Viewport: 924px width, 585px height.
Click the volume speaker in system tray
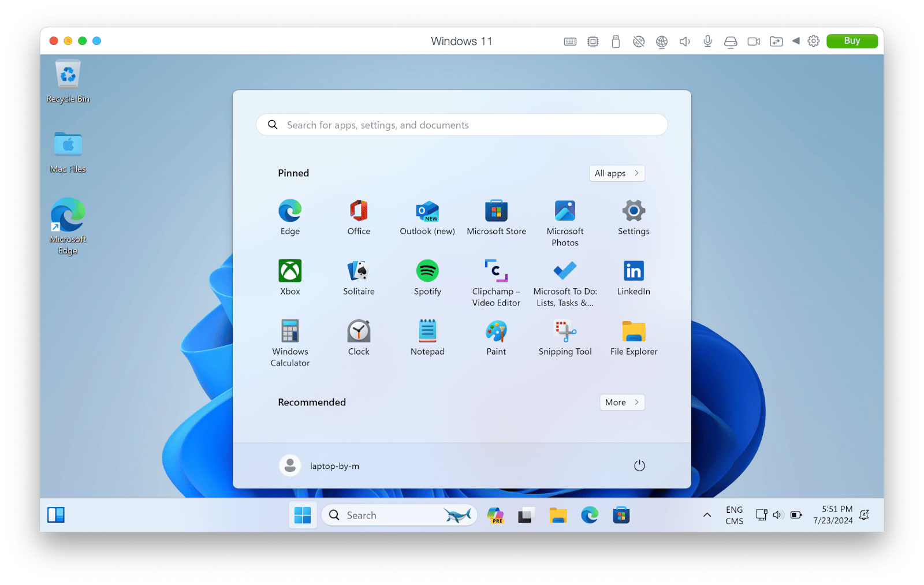point(778,515)
